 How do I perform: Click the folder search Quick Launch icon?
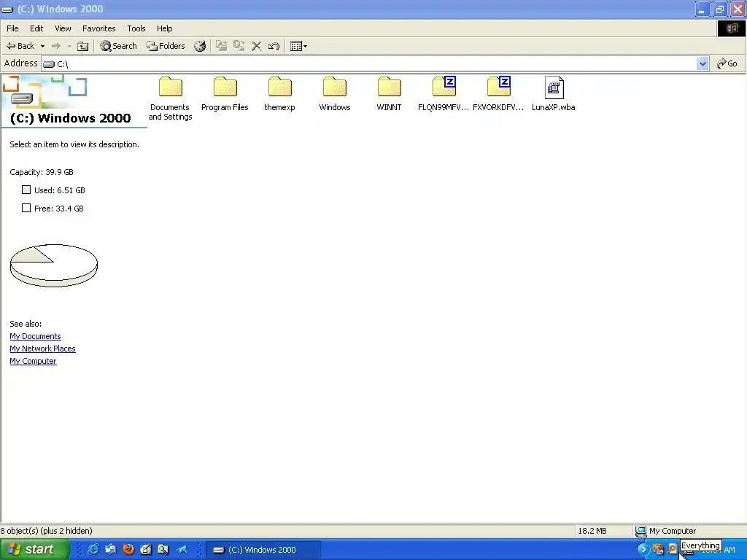pyautogui.click(x=163, y=550)
